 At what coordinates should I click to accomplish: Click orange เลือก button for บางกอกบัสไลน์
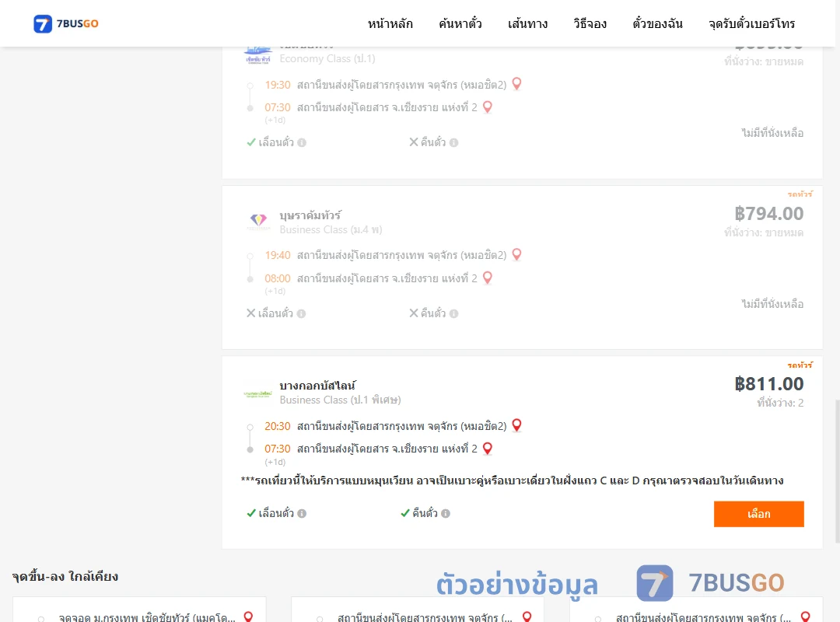tap(758, 514)
